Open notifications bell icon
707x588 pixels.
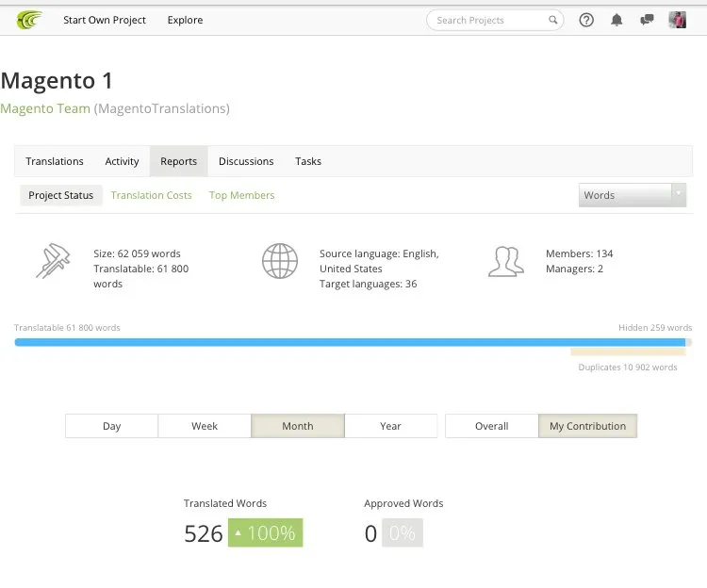[x=617, y=20]
